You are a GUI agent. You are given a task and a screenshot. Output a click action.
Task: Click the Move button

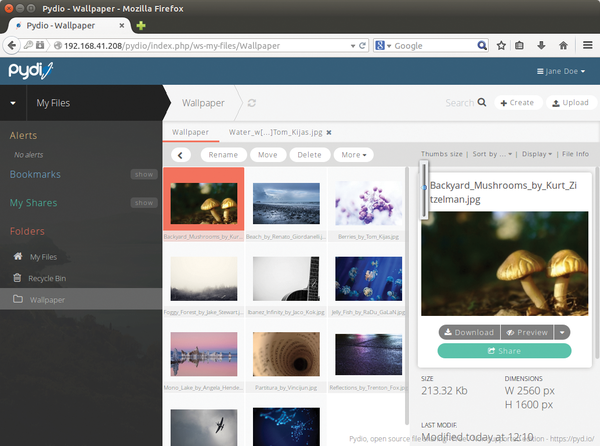pos(267,155)
